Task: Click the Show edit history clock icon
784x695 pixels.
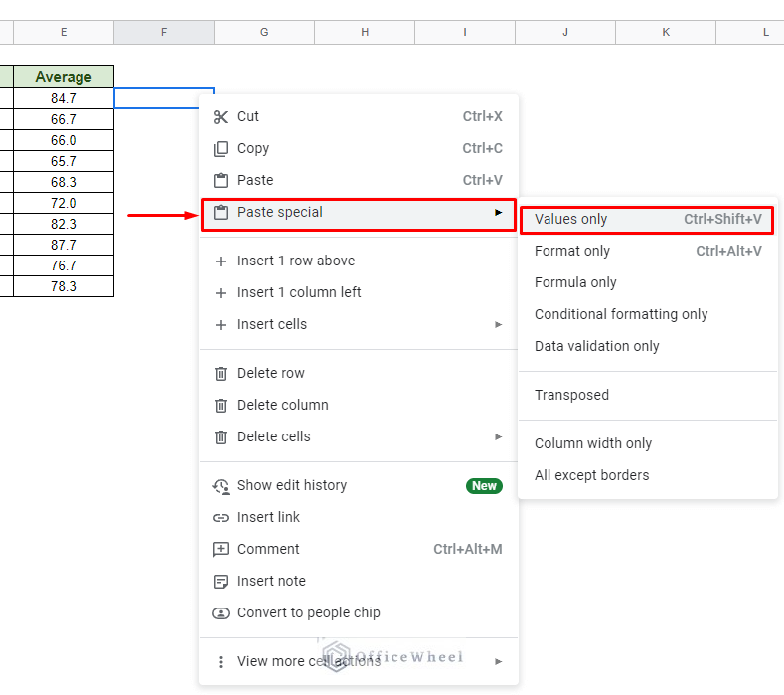Action: point(220,486)
